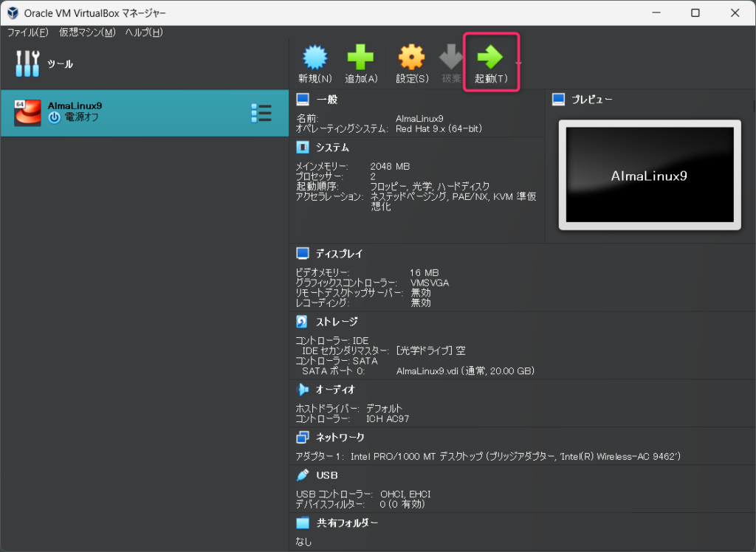756x552 pixels.
Task: Open 設定(S) settings gear icon
Action: coord(411,58)
